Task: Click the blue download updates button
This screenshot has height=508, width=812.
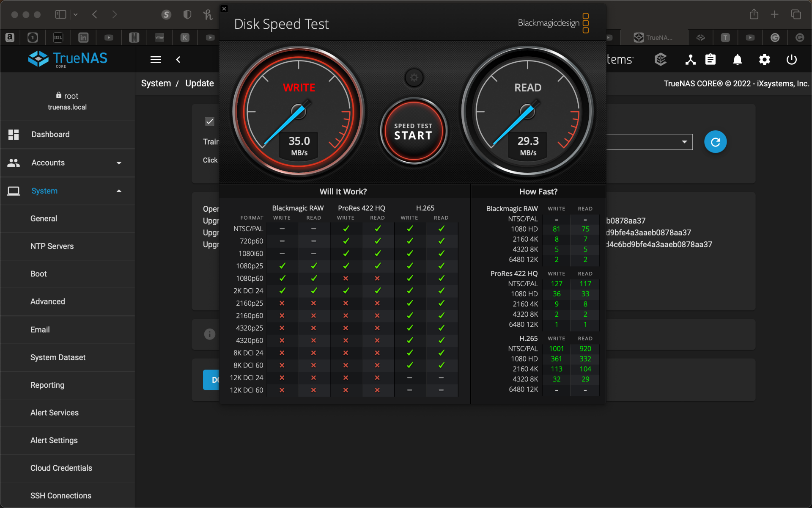Action: [x=211, y=380]
